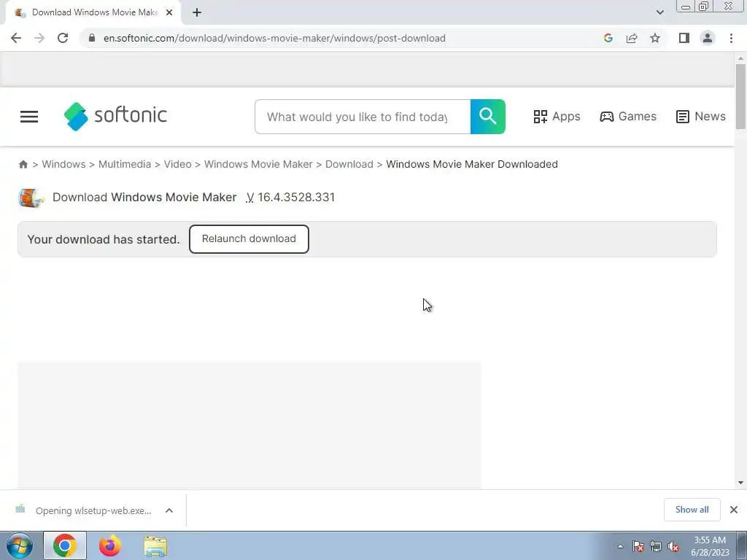Open the Multimedia breadcrumb link
Image resolution: width=747 pixels, height=560 pixels.
125,164
